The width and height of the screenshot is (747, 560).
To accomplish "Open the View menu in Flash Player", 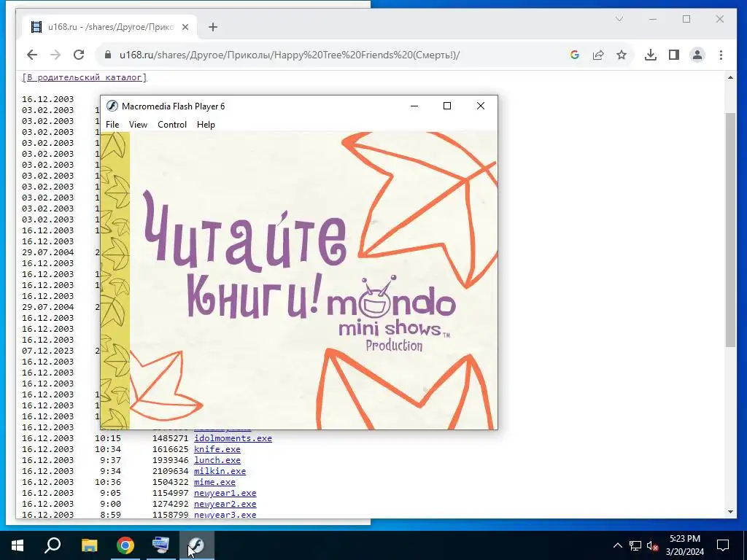I will (138, 124).
